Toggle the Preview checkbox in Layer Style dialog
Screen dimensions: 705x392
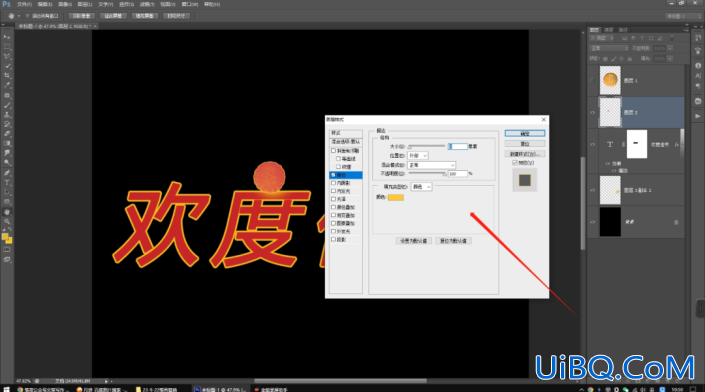pos(515,163)
